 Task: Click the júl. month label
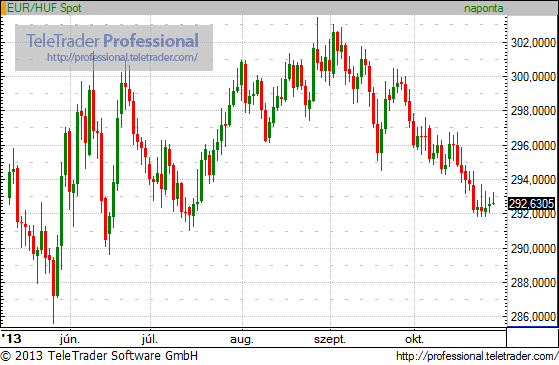[x=150, y=339]
